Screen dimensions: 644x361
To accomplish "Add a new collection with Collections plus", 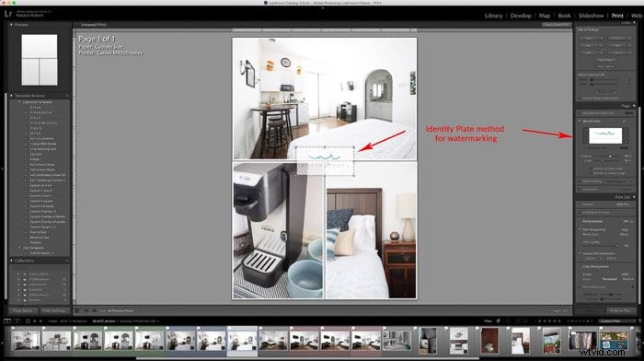I will [x=67, y=261].
